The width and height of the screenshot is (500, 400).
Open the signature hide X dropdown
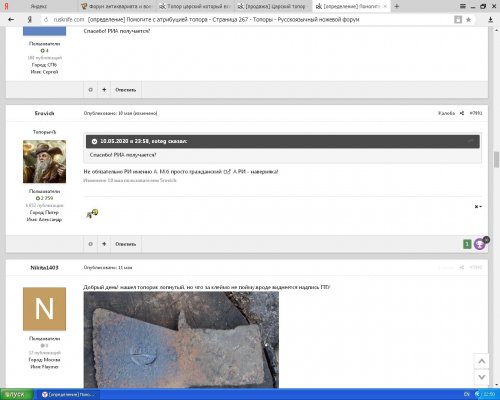coord(478,207)
